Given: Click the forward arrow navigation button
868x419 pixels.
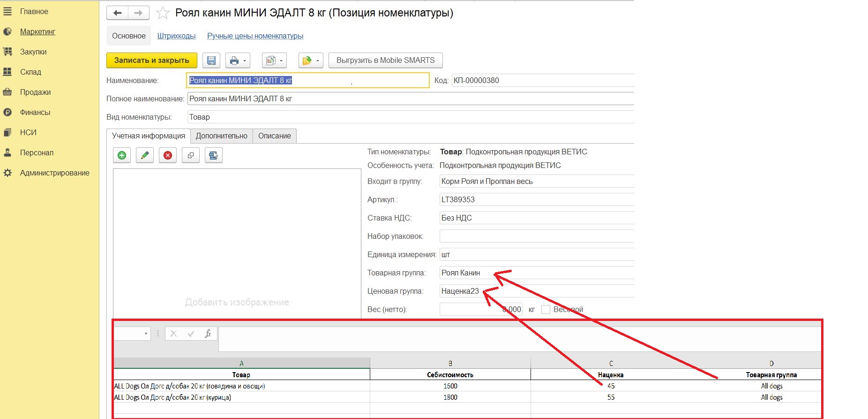Looking at the screenshot, I should pyautogui.click(x=138, y=13).
